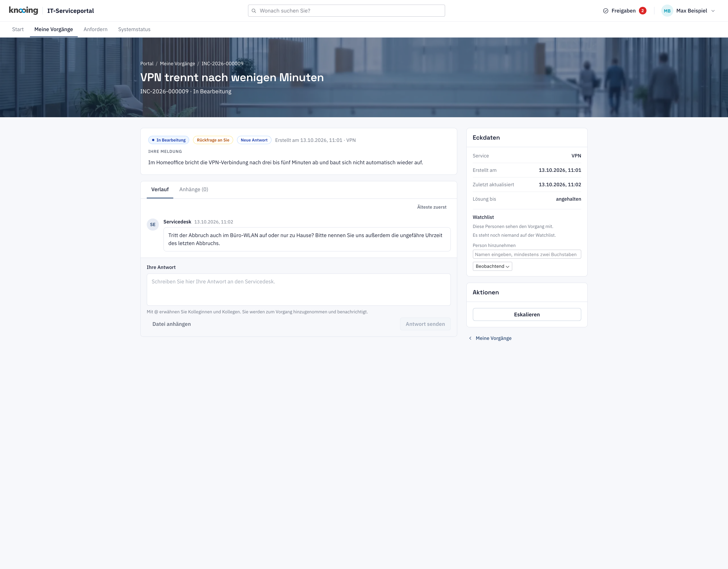Click the IHRE MELDUNG label
Viewport: 728px width, 569px height.
point(165,151)
